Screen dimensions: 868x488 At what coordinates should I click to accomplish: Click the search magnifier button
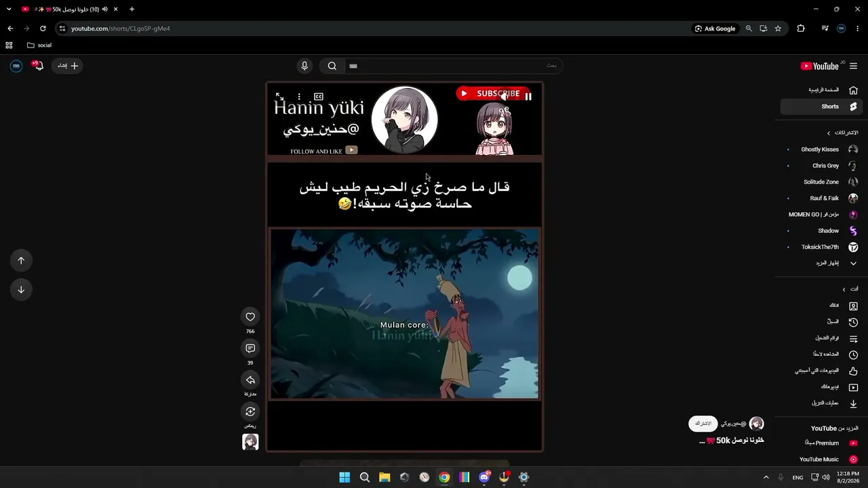click(x=332, y=66)
